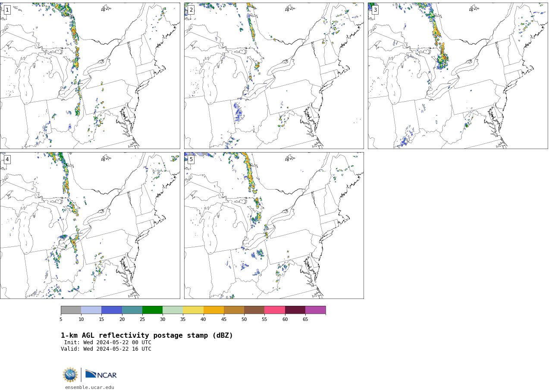
Task: Click the 30 tick label on colorbar
Action: 163,319
